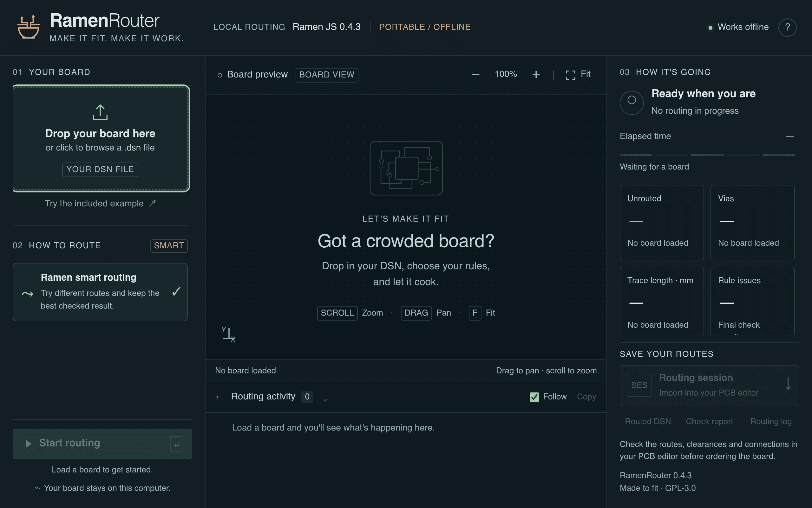Click the Ready status circle icon
This screenshot has height=508, width=812.
pos(632,103)
